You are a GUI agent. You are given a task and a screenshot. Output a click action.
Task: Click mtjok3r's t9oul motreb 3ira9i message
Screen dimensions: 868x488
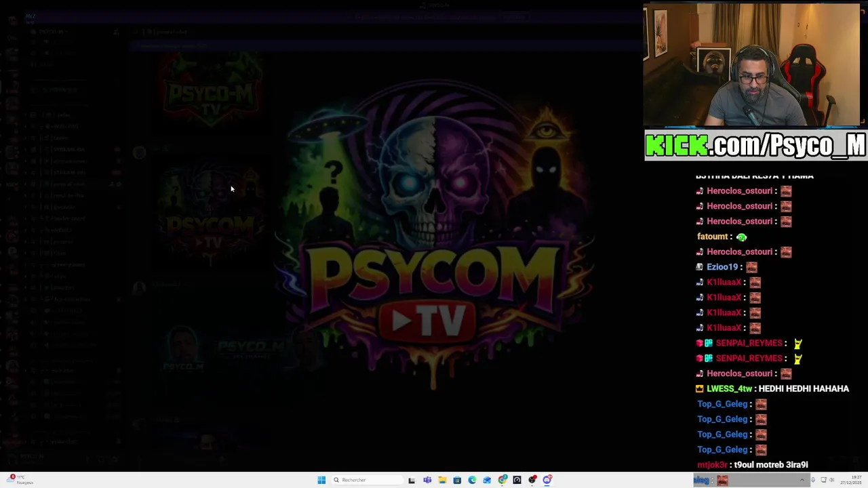pos(771,465)
